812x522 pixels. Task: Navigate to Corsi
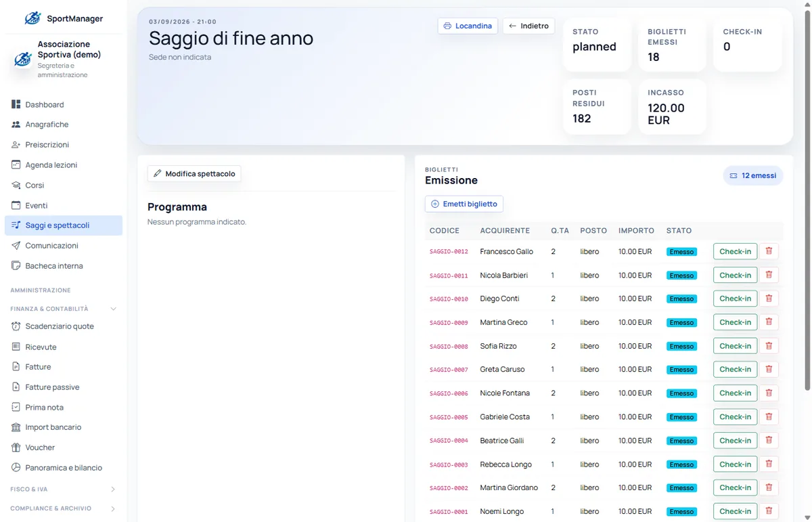[x=64, y=185]
